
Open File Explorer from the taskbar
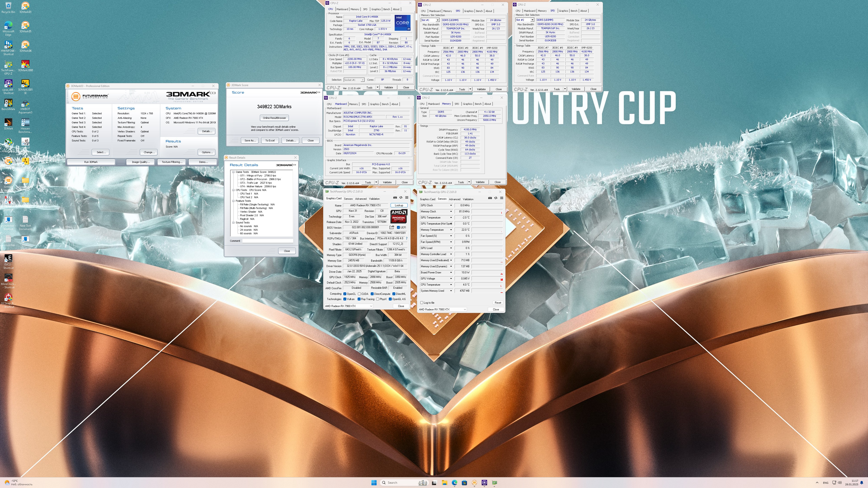click(x=444, y=483)
